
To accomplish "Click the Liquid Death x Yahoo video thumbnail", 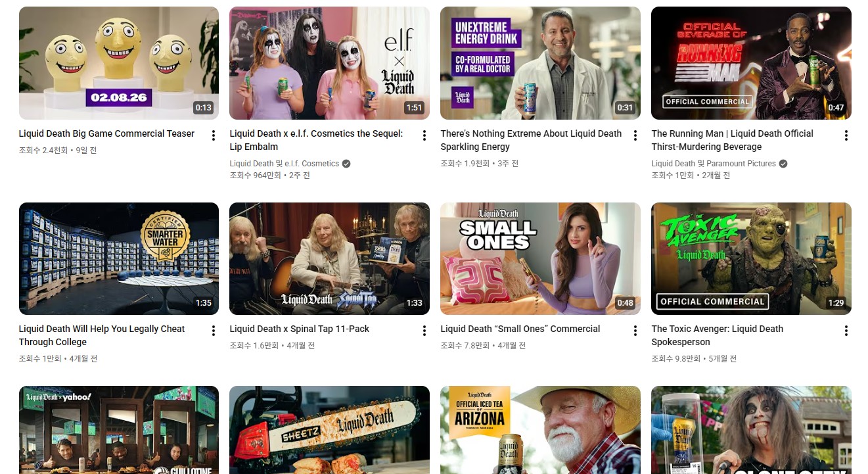I will click(118, 429).
